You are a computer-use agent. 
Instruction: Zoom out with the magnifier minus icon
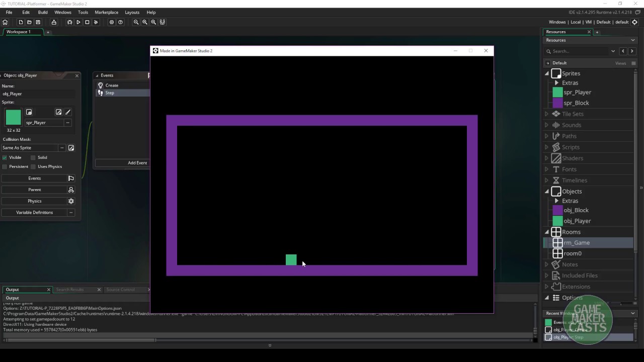point(136,22)
